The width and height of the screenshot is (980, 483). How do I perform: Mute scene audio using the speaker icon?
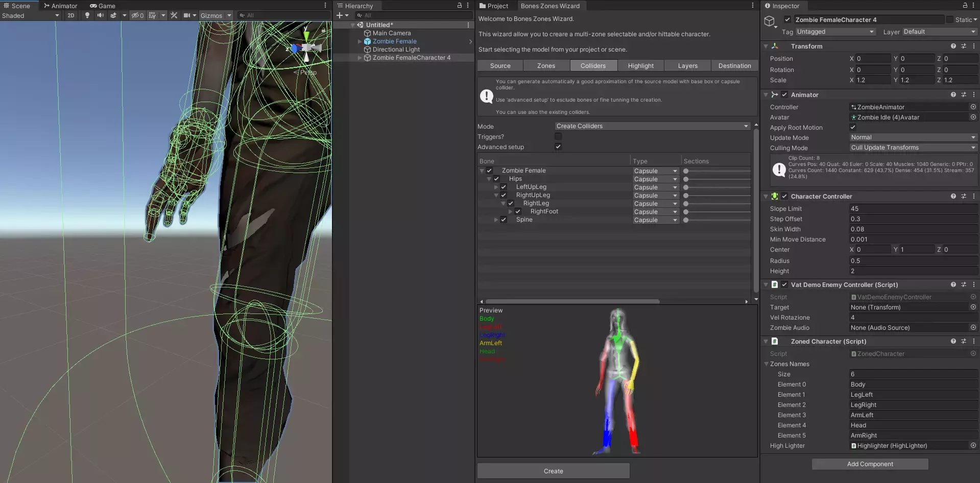(100, 15)
